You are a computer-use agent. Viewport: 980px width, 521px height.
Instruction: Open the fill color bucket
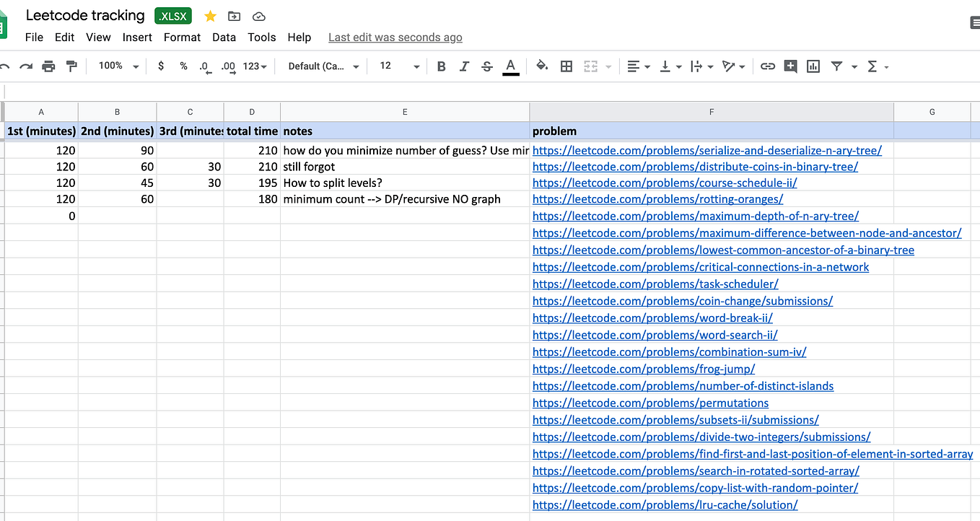542,66
